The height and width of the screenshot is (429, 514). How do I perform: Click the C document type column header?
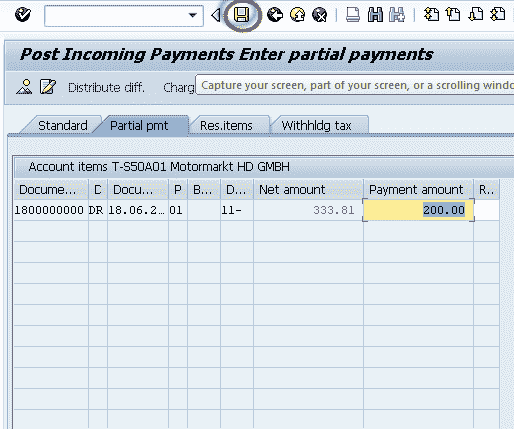coord(98,190)
